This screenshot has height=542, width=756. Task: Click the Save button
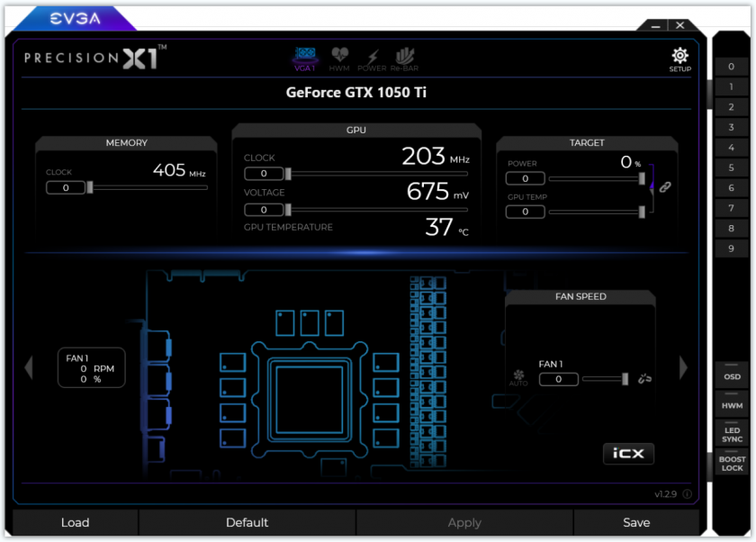pos(636,522)
